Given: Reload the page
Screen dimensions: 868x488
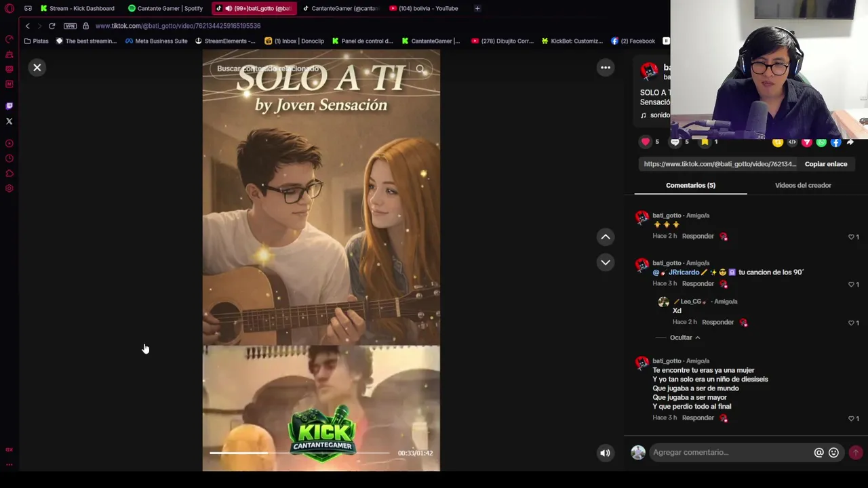Looking at the screenshot, I should (x=52, y=26).
